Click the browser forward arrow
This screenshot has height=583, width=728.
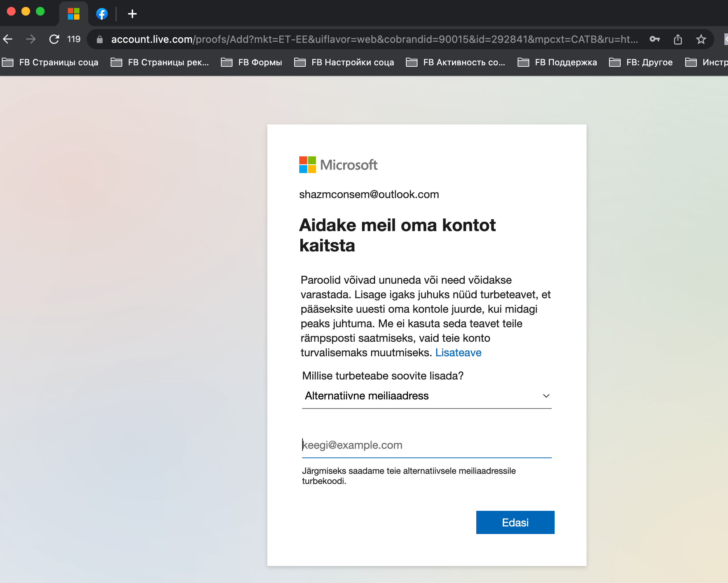[x=31, y=39]
